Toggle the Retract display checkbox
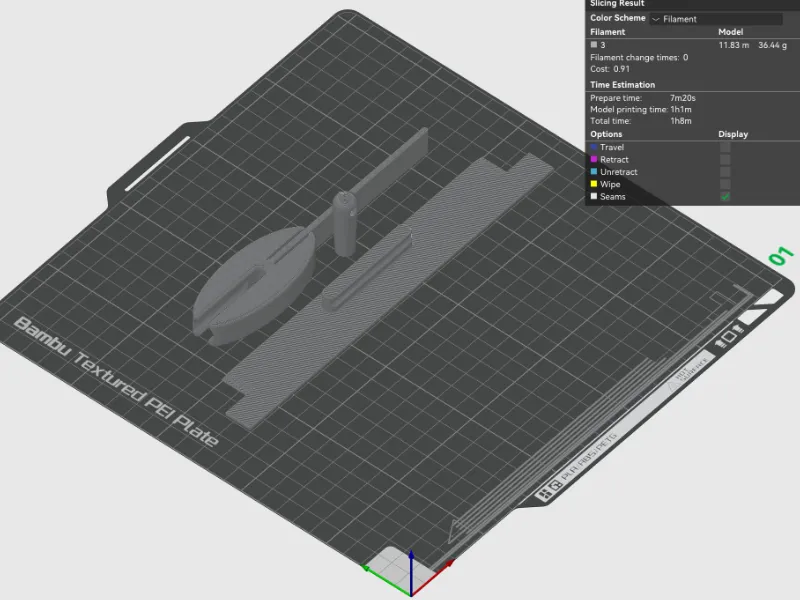 tap(725, 160)
